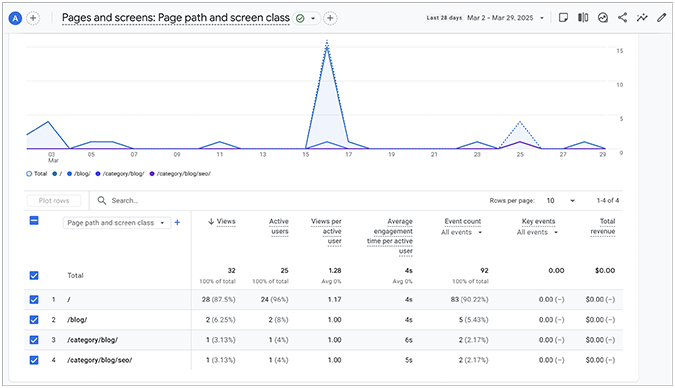Click the Total legend marker under the chart
675x388 pixels.
tap(29, 174)
